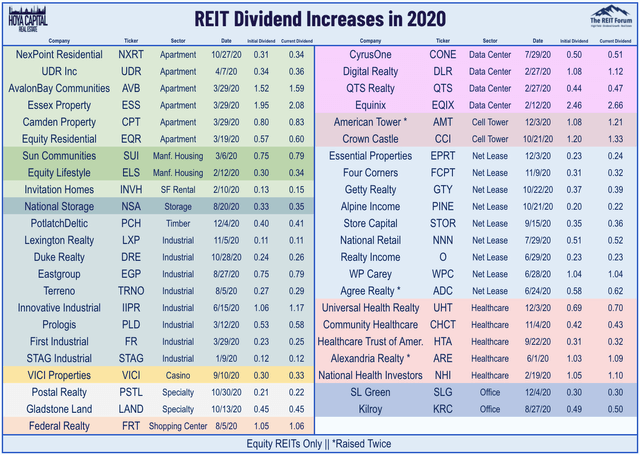Image resolution: width=640 pixels, height=455 pixels.
Task: Click Essex Property current dividend 2.08
Action: 296,105
